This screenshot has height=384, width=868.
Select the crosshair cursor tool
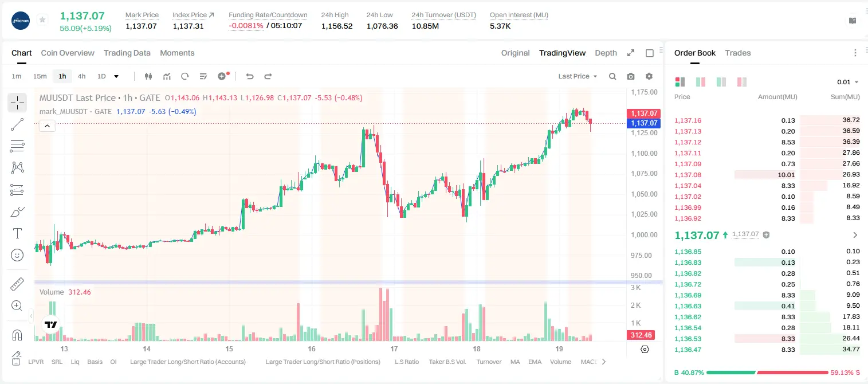tap(17, 103)
